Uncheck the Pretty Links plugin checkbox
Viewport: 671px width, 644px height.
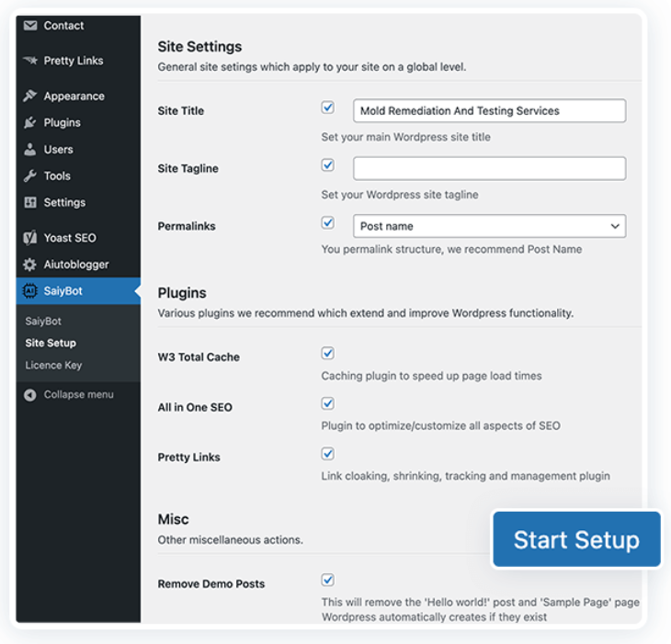tap(328, 454)
